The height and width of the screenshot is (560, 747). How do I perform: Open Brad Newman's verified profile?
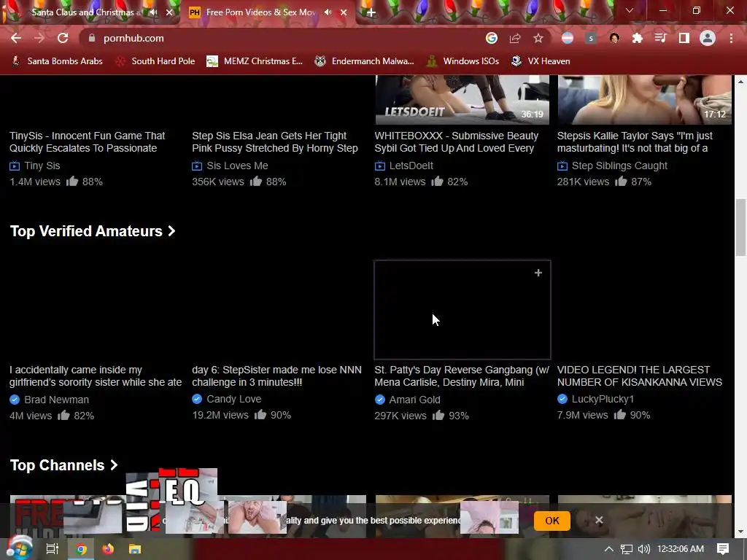coord(56,400)
